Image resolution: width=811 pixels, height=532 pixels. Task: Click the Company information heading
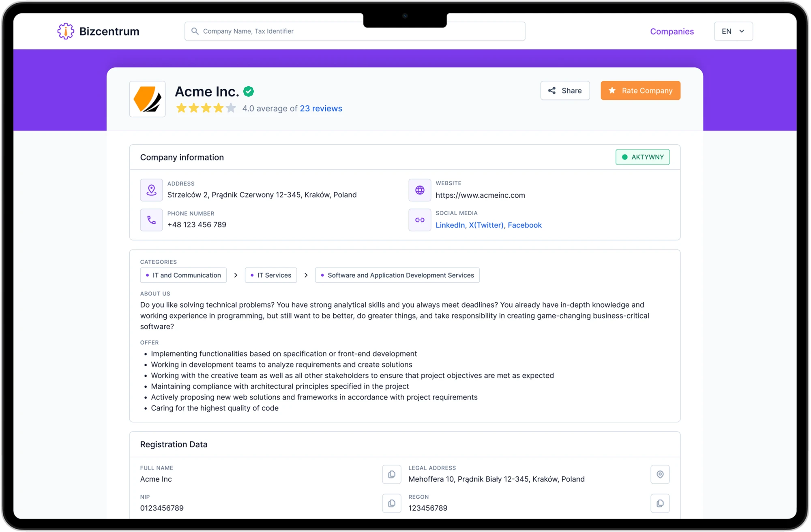click(x=182, y=157)
